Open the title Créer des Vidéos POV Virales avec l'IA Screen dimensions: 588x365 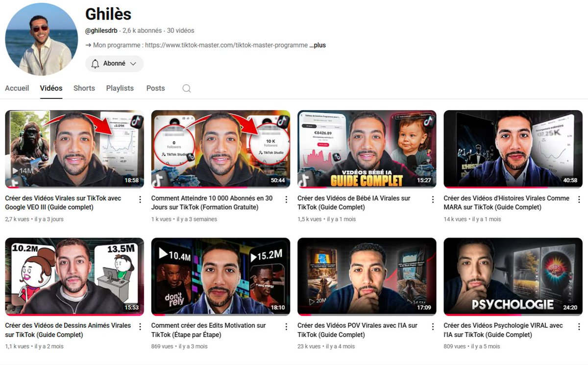coord(358,330)
